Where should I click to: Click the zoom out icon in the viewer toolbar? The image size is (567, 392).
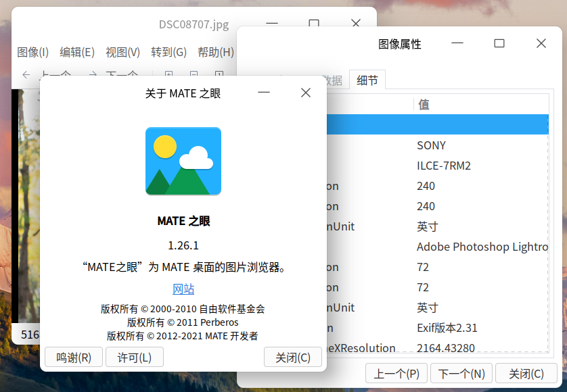[194, 74]
